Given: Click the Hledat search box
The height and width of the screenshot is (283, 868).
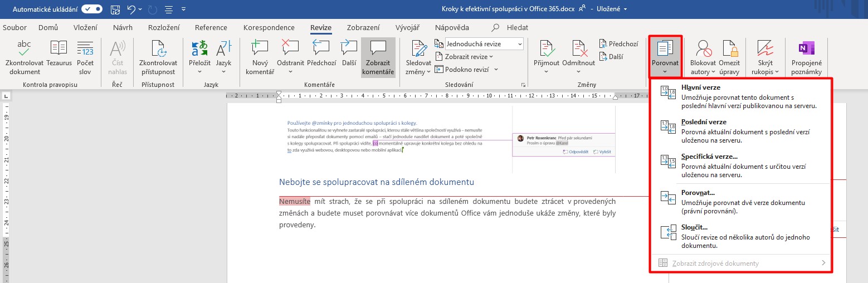Looking at the screenshot, I should [x=517, y=27].
